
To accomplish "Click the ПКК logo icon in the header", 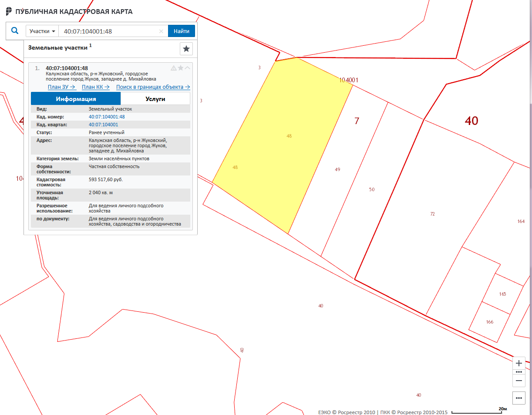I will (9, 11).
